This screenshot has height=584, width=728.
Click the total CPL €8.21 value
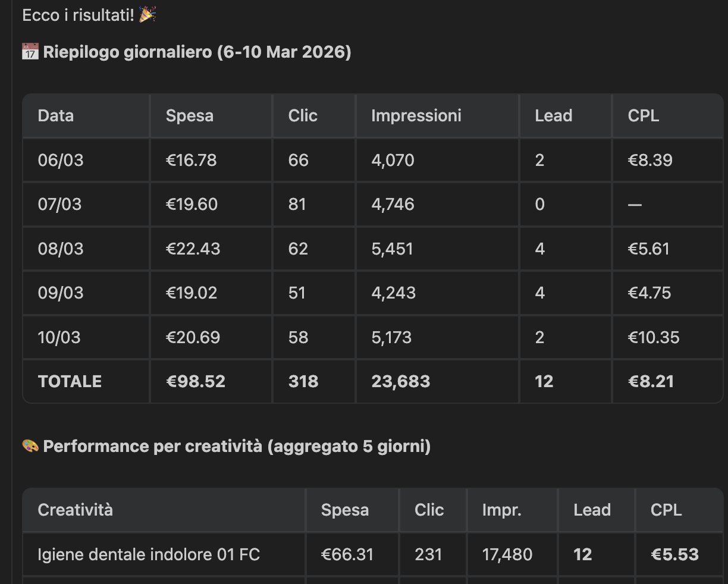[651, 381]
